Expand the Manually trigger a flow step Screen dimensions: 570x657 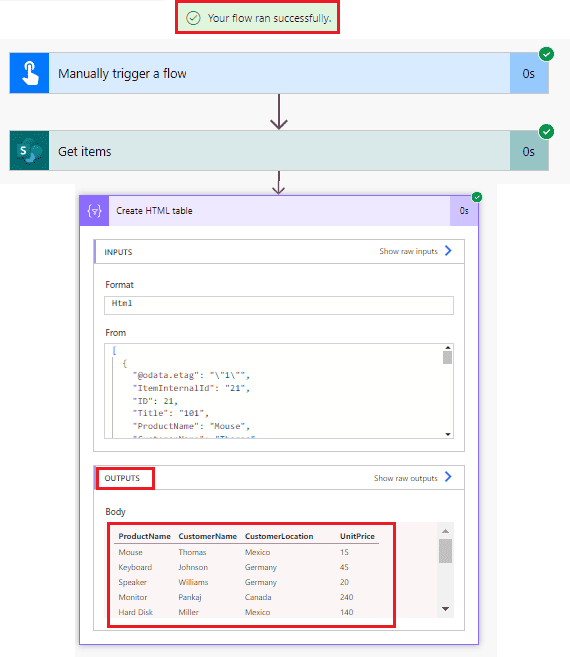point(279,73)
